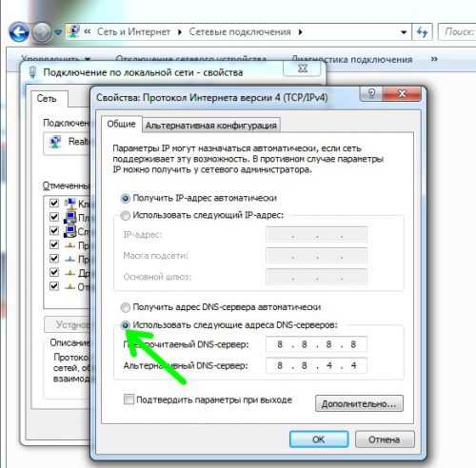Click the Realtek network adapter icon
This screenshot has width=476, height=468.
pos(55,142)
